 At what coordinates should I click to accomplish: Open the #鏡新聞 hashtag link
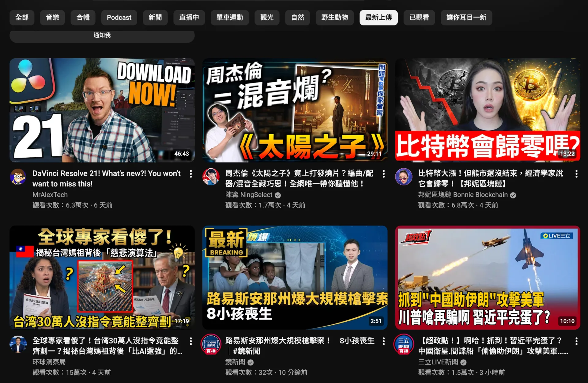(x=247, y=351)
